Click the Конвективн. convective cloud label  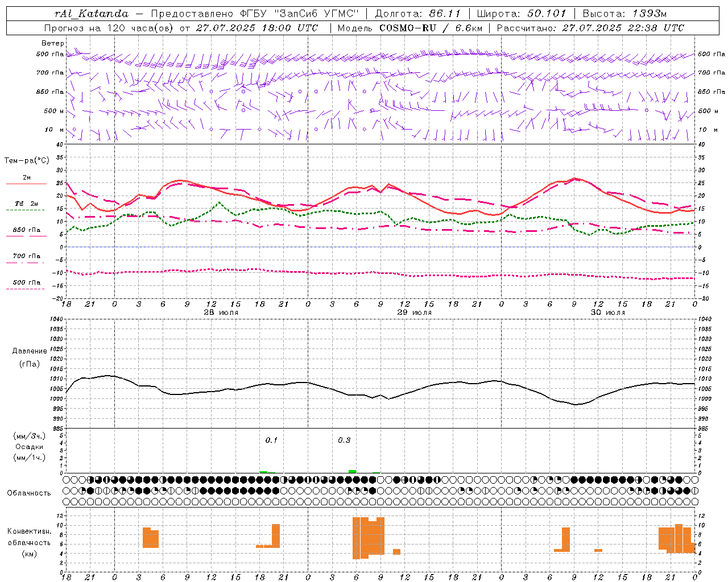(30, 531)
